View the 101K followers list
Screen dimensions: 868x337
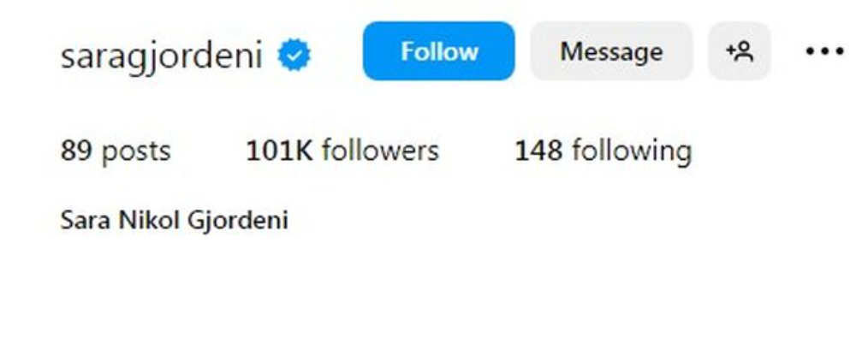[x=342, y=151]
